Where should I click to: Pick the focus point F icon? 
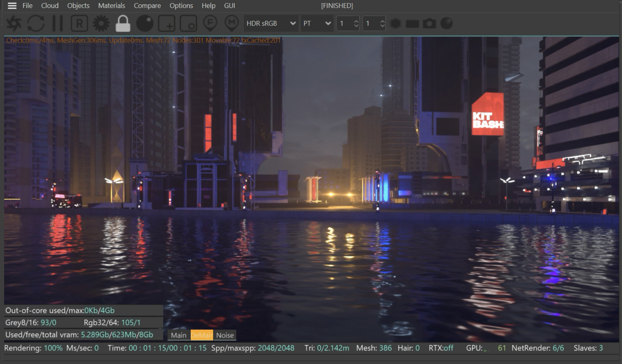click(x=210, y=23)
